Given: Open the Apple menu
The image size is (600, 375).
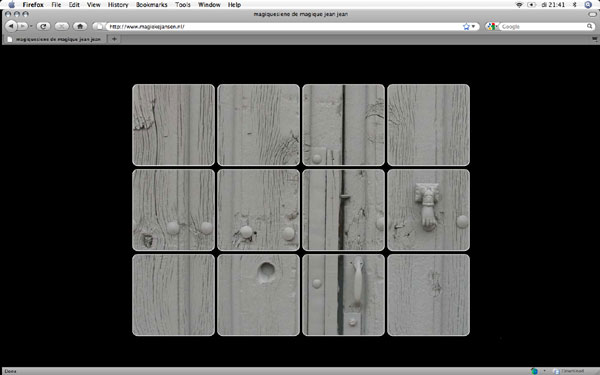Looking at the screenshot, I should point(11,5).
